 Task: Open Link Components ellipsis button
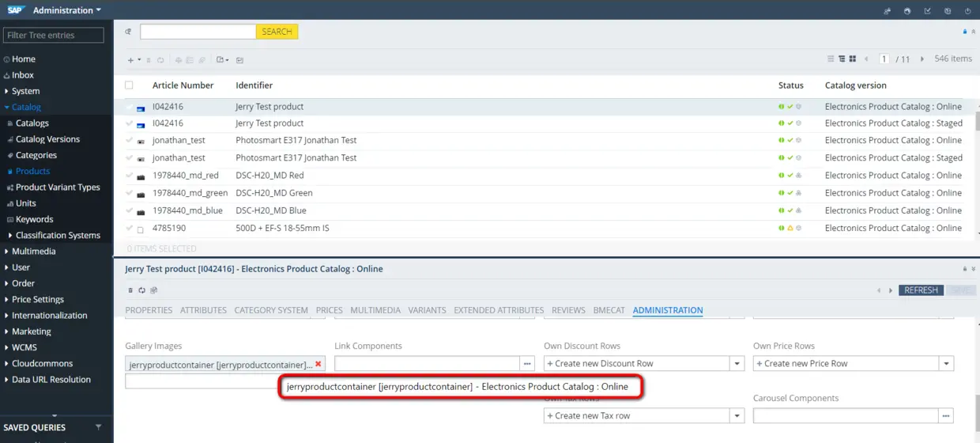click(528, 364)
